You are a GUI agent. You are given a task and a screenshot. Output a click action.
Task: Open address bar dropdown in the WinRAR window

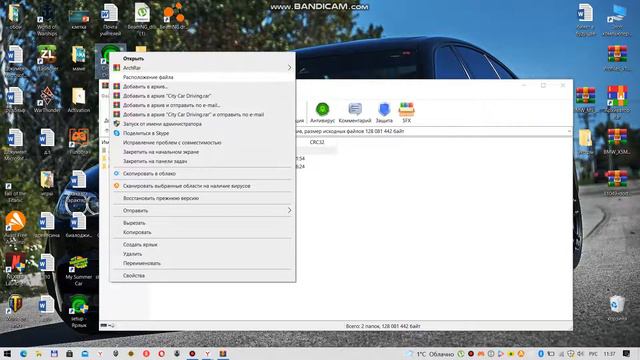(x=569, y=131)
